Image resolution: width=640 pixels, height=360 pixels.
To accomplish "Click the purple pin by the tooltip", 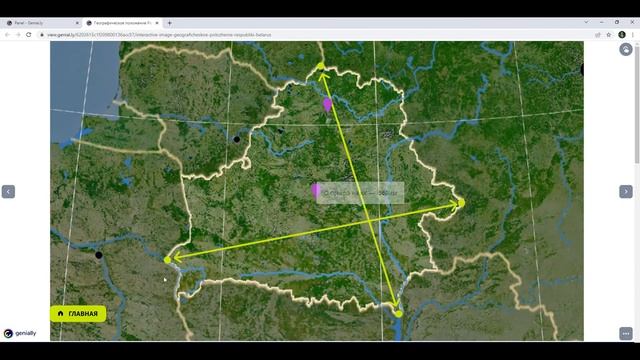I will pyautogui.click(x=315, y=191).
